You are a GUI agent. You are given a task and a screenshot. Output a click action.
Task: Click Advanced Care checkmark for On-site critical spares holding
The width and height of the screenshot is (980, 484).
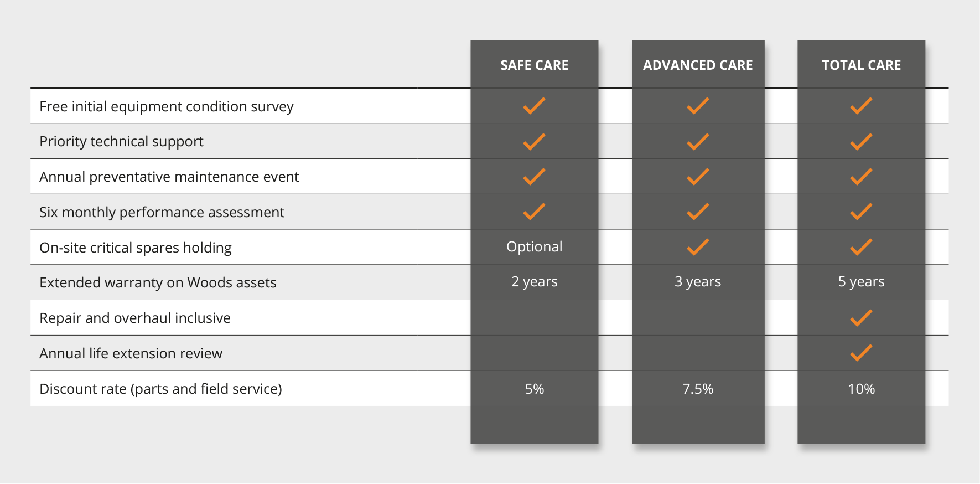click(x=698, y=247)
